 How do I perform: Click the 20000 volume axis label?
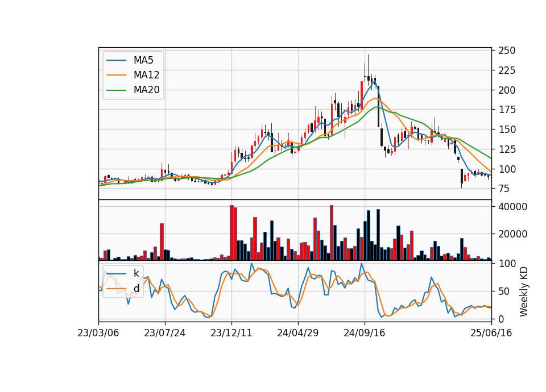(x=513, y=234)
